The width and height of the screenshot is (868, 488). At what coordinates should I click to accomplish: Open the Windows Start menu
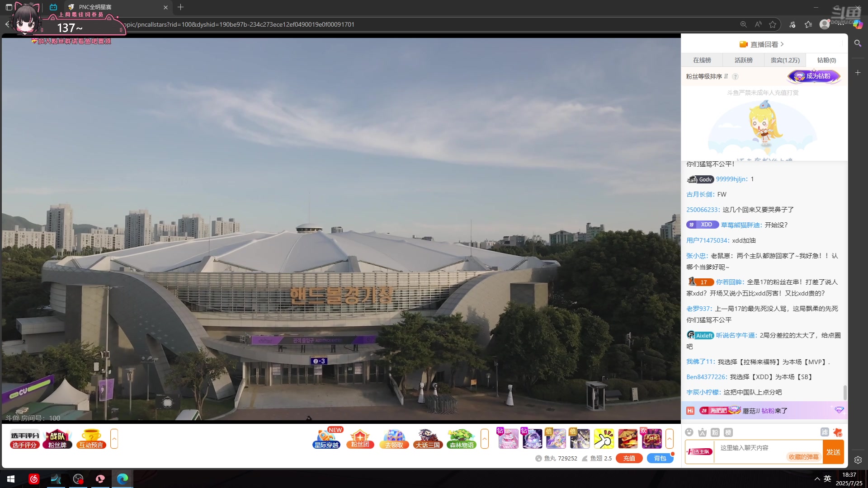coord(11,479)
